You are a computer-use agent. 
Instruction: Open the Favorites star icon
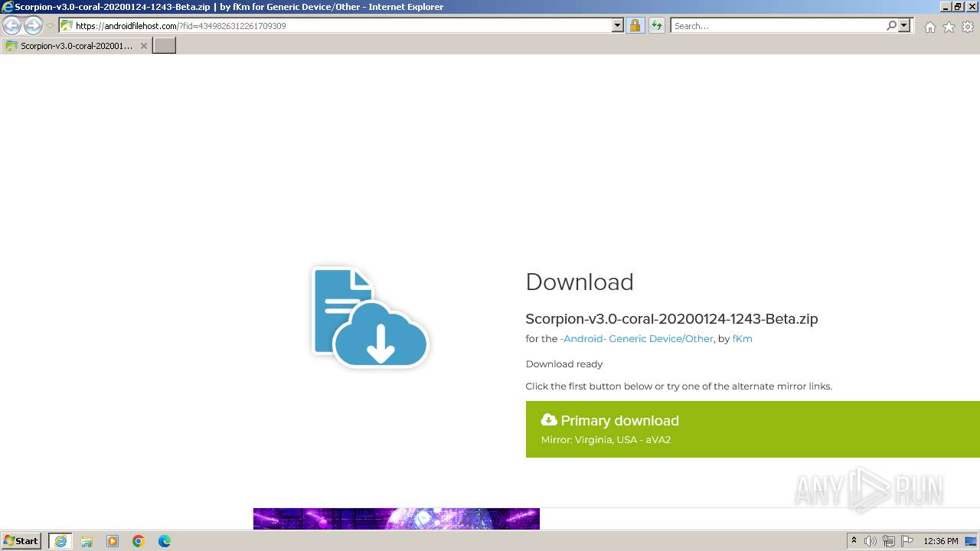(x=949, y=27)
